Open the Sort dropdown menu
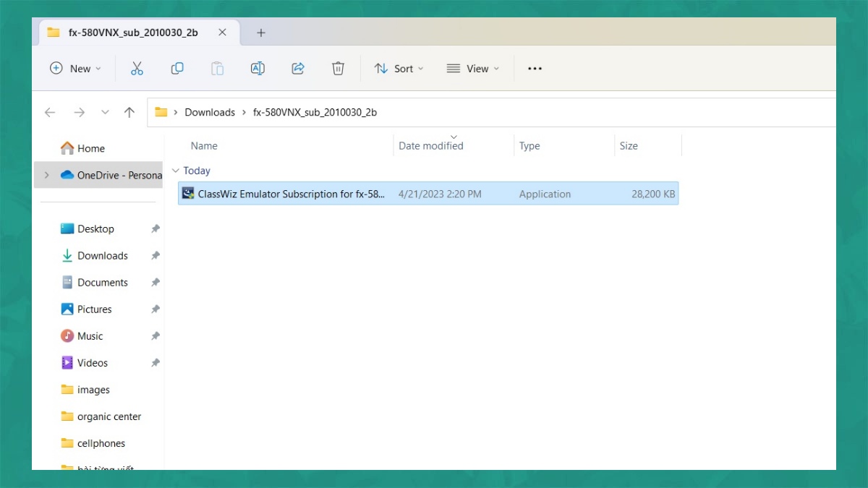Screen dimensions: 868x488 tap(399, 69)
